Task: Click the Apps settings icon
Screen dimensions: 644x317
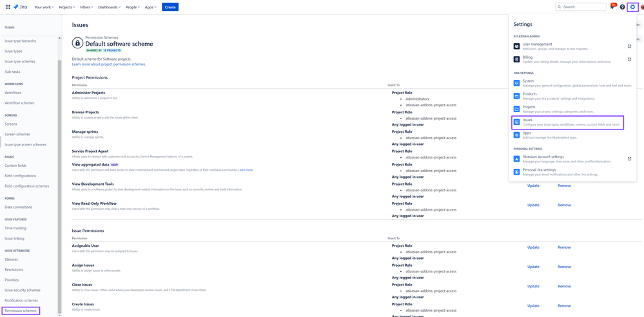Action: pos(516,135)
